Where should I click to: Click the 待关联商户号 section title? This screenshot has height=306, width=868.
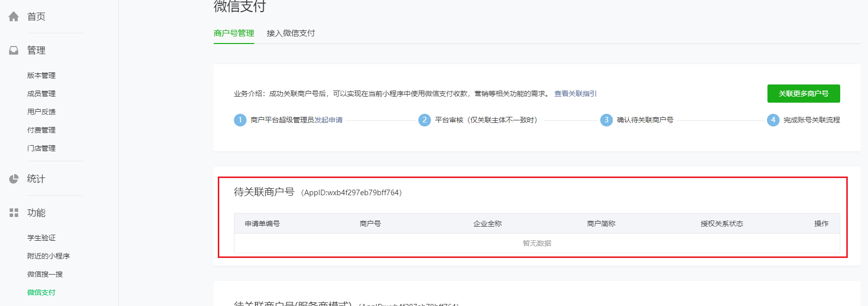264,192
